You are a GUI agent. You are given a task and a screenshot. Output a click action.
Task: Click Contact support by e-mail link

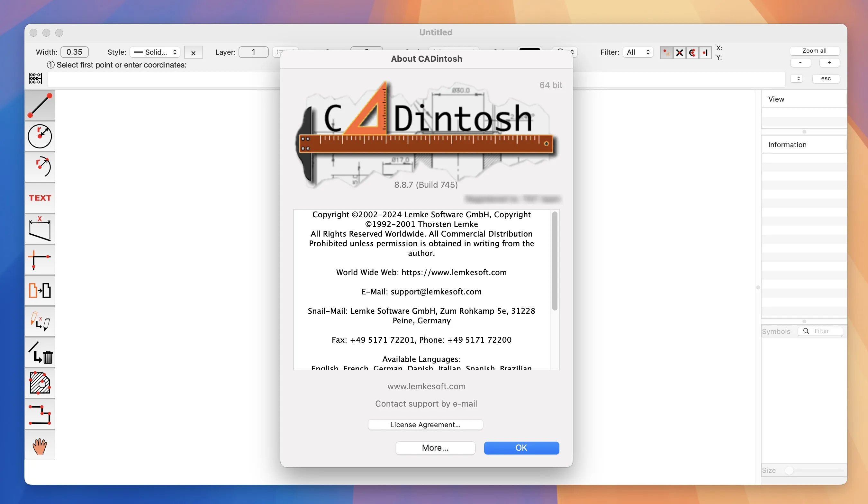[x=426, y=403]
